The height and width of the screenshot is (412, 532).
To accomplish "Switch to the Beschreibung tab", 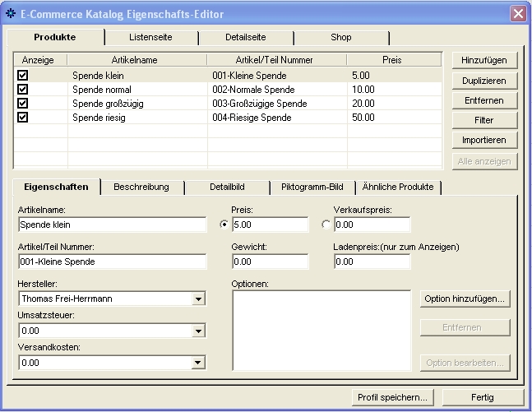I will click(x=141, y=187).
